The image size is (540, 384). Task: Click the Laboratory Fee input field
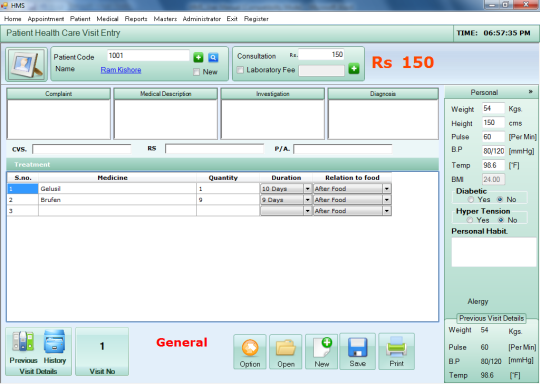(321, 71)
